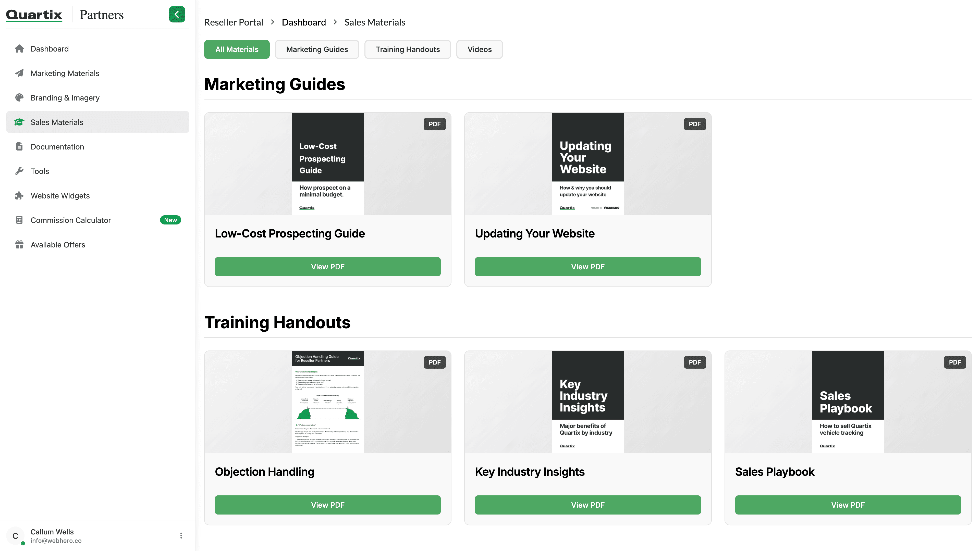980x551 pixels.
Task: Click the Dashboard home icon
Action: (19, 49)
